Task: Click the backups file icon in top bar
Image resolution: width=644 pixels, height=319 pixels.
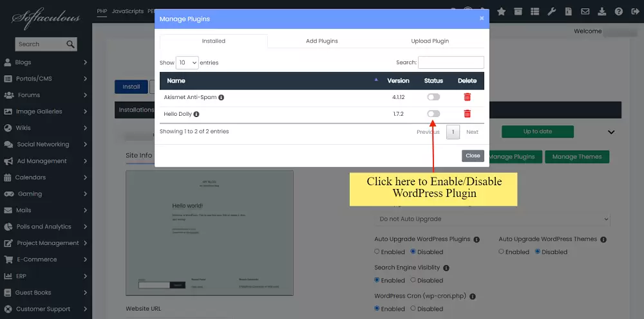Action: [569, 12]
